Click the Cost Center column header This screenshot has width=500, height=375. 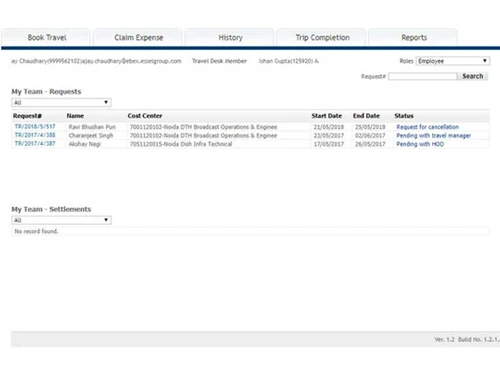point(145,116)
